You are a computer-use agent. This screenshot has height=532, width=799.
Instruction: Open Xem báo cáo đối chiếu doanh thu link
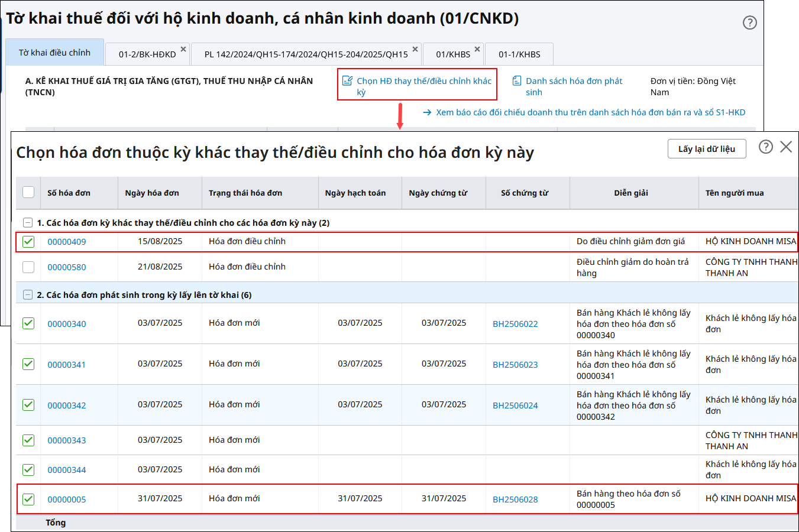tap(590, 112)
